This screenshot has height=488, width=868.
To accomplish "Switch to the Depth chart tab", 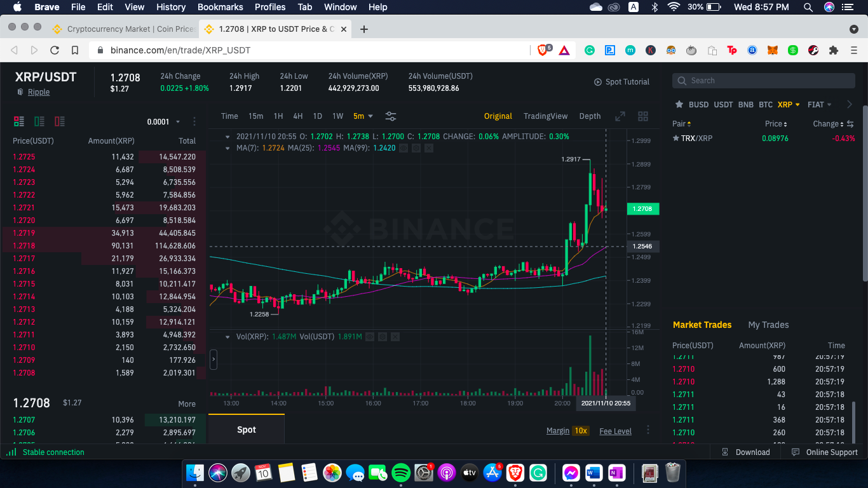I will click(x=590, y=116).
